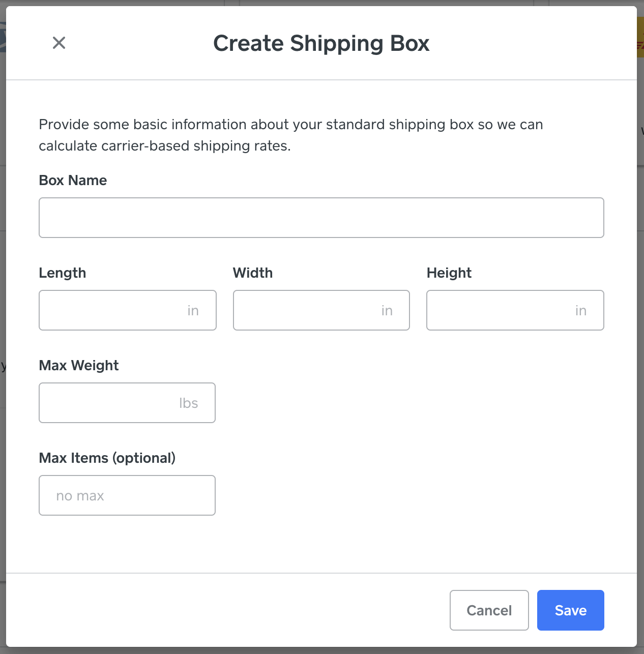Screen dimensions: 644x654
Task: Click the "Length" field label
Action: (63, 273)
